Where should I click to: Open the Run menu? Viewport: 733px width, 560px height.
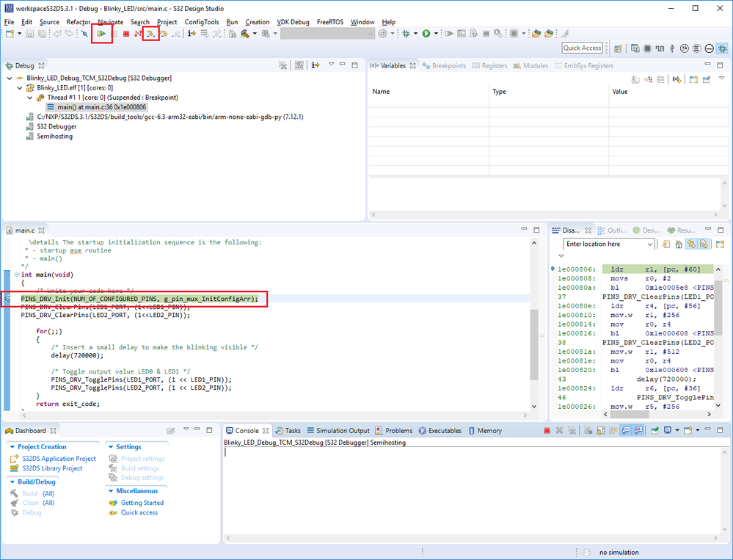tap(232, 22)
